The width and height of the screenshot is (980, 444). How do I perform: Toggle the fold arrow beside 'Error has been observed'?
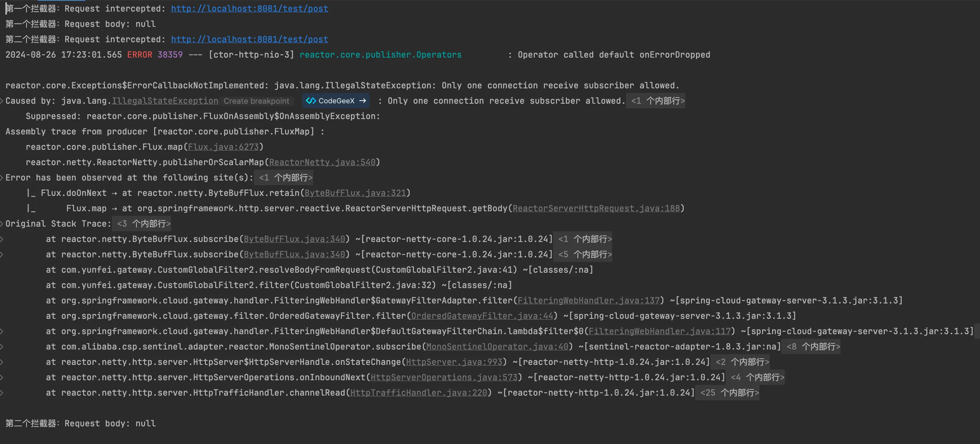pos(2,177)
